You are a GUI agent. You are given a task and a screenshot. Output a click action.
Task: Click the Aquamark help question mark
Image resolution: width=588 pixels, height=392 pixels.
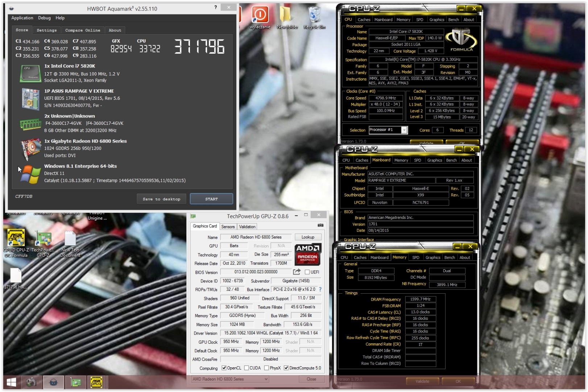(x=216, y=7)
